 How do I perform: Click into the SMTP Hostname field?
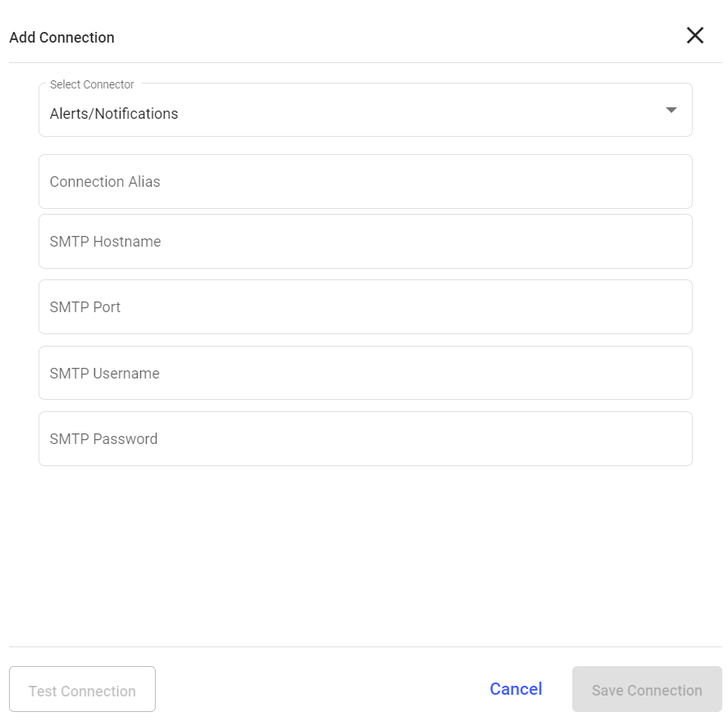(365, 242)
